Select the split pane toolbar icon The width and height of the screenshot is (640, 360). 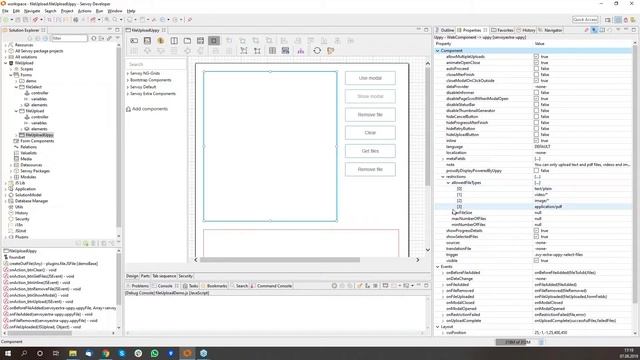click(x=174, y=41)
